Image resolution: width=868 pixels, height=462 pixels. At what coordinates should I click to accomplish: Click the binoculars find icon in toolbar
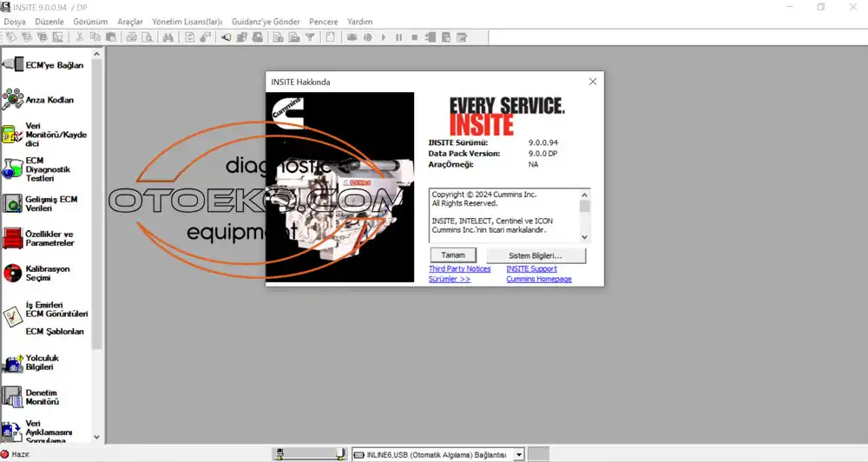coord(168,37)
